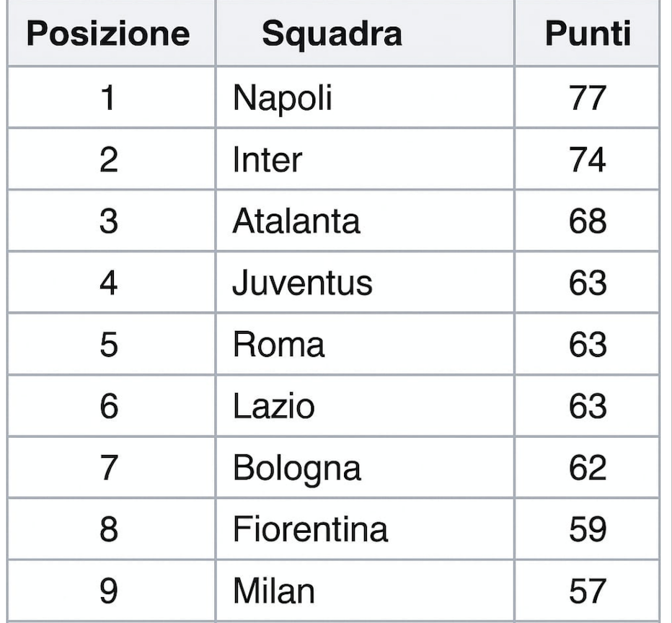
Task: Click the Lazio team name
Action: 274,406
